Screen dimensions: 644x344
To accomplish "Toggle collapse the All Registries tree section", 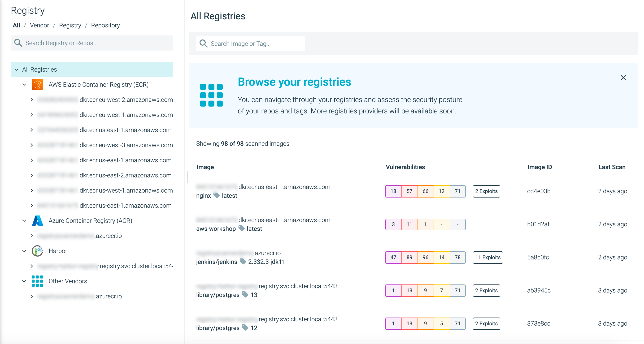I will pyautogui.click(x=17, y=69).
